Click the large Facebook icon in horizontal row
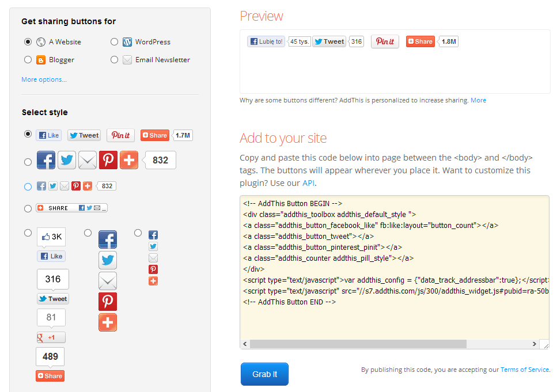The height and width of the screenshot is (392, 557). pyautogui.click(x=46, y=160)
